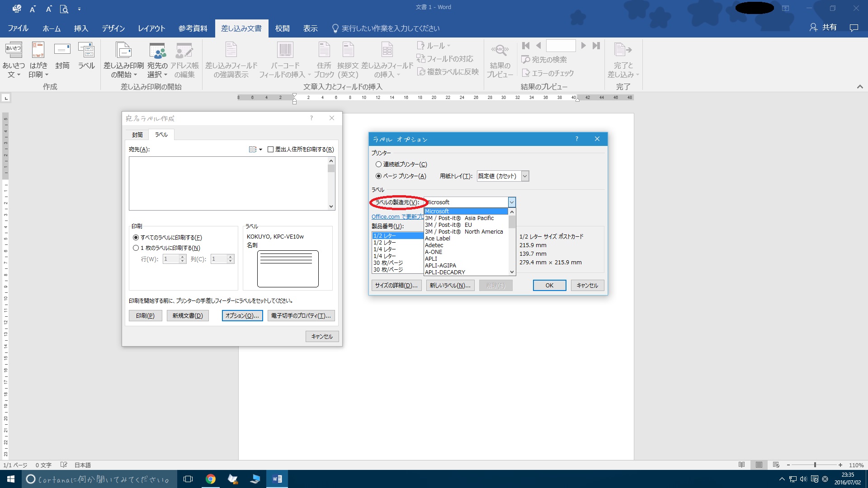This screenshot has height=488, width=868.
Task: Select 連続紙プリンター radio option
Action: click(378, 164)
